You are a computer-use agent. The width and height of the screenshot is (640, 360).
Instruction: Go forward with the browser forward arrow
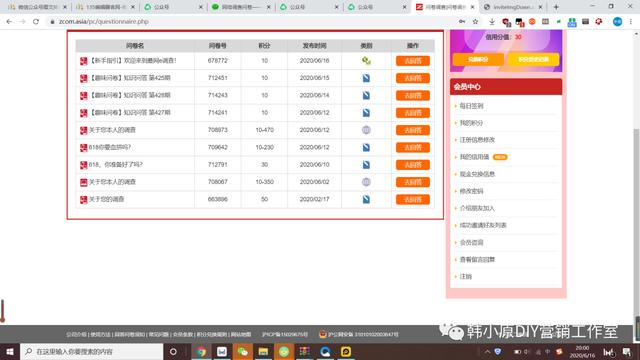click(x=22, y=22)
